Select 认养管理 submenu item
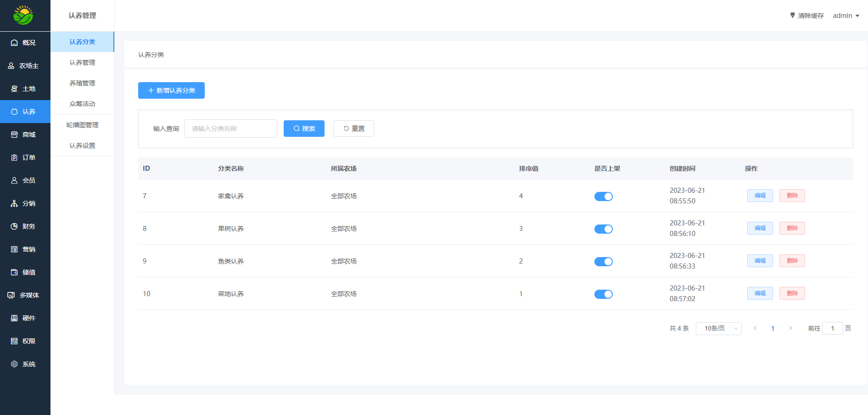 point(82,62)
